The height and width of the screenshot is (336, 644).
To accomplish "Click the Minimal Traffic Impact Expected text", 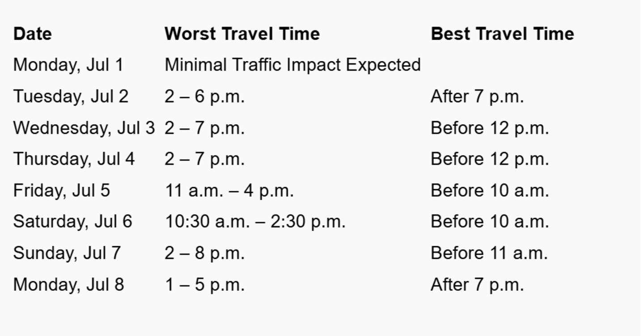I will 292,65.
